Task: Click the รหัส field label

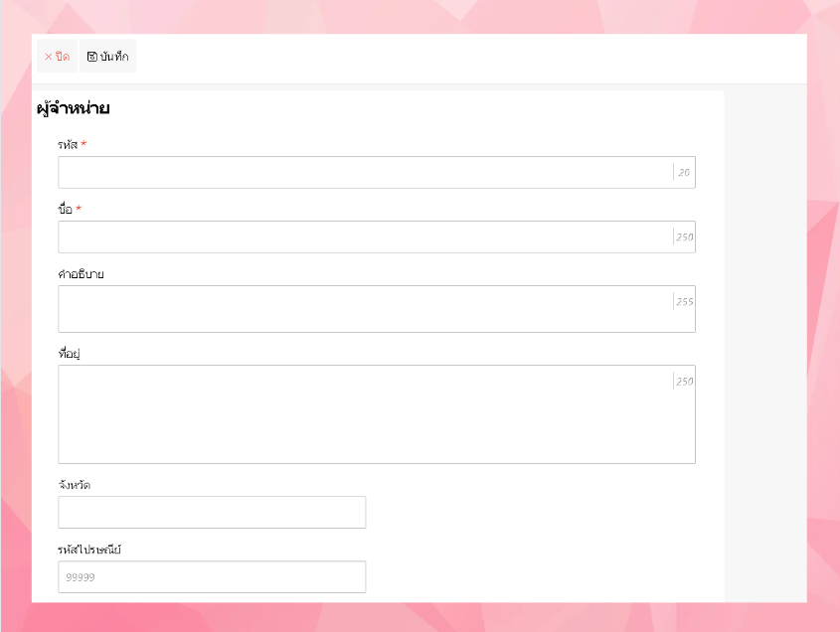Action: (68, 145)
